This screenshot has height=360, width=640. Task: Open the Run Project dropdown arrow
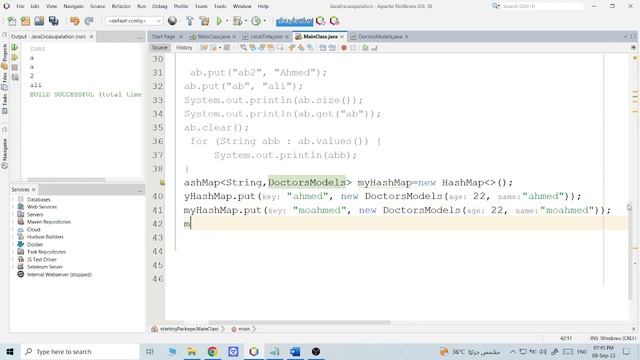pos(227,21)
